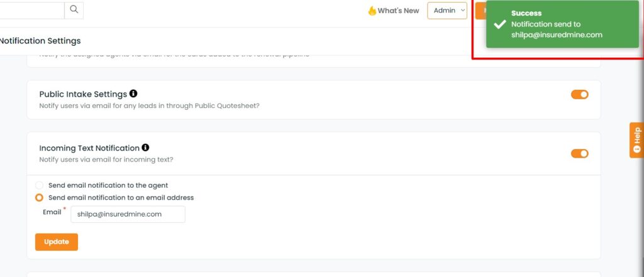Open the orange Help side tab
The height and width of the screenshot is (277, 644).
(x=636, y=139)
